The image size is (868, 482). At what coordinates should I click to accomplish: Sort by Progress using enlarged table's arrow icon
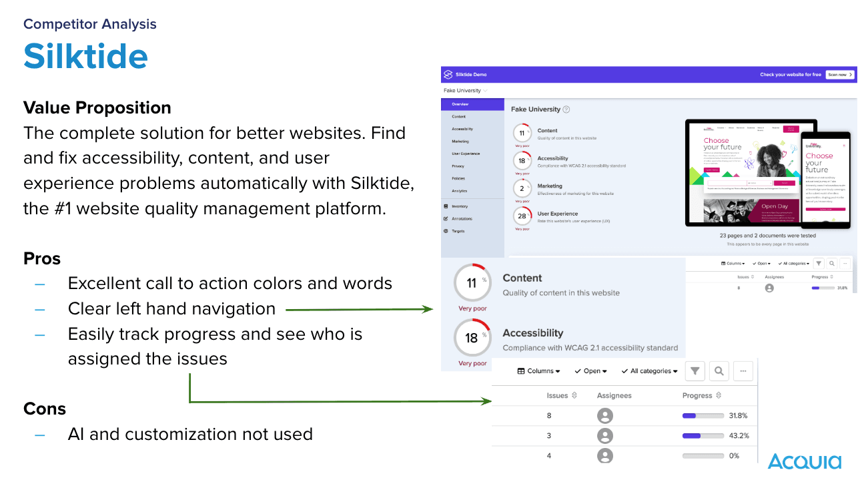point(719,396)
